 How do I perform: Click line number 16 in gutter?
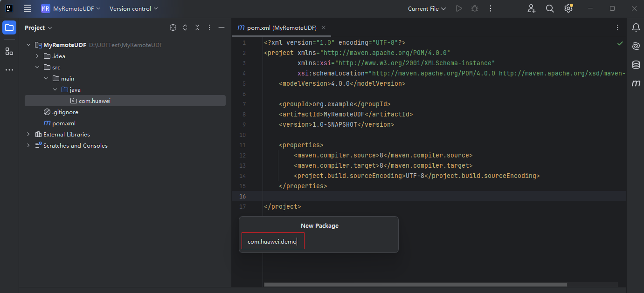[x=242, y=196]
